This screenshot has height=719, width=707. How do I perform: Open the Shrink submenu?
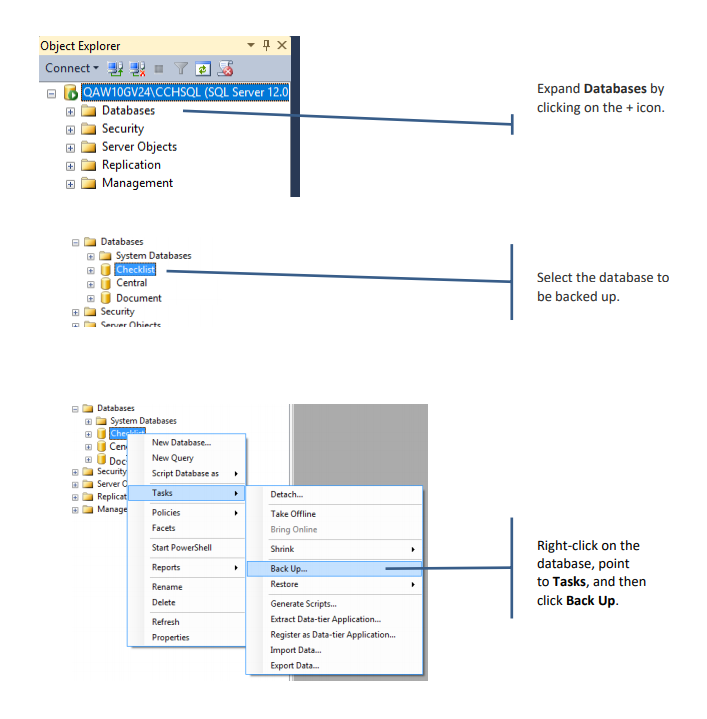tap(334, 549)
